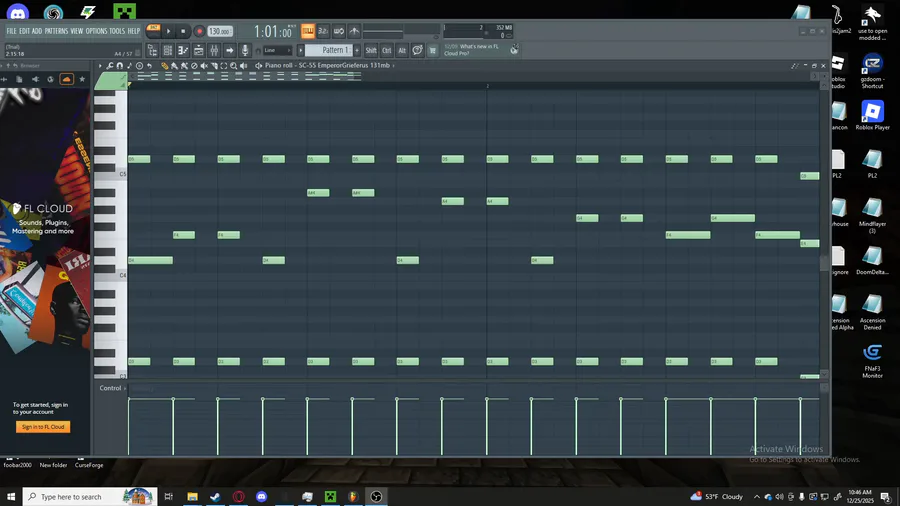Open the piano roll tools wrench menu
This screenshot has height=506, width=900.
[x=110, y=65]
